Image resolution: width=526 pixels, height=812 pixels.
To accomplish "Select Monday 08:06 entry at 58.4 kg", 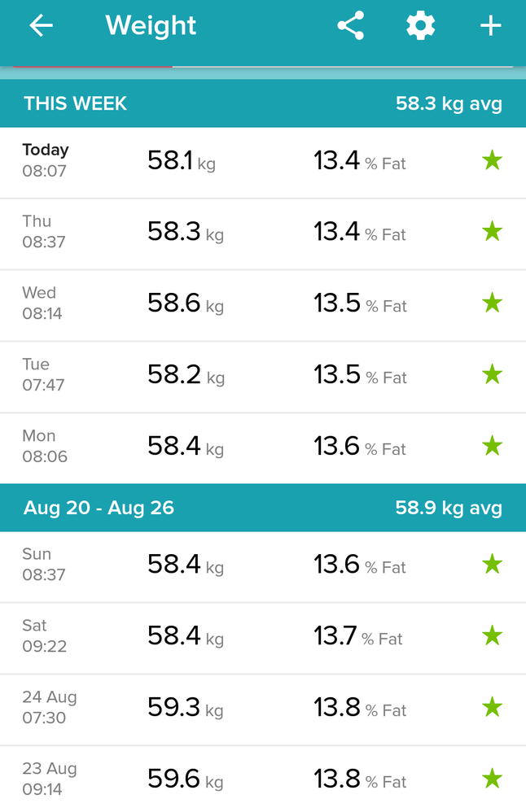I will (263, 448).
